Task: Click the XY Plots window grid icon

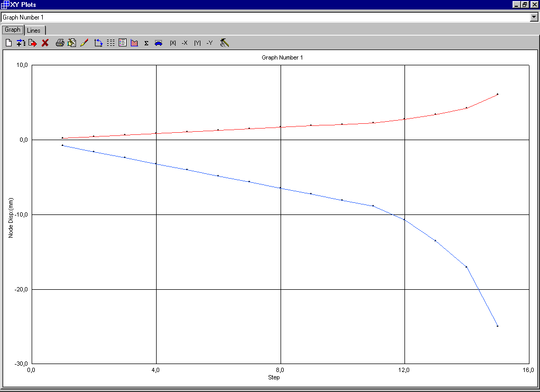Action: coord(5,4)
